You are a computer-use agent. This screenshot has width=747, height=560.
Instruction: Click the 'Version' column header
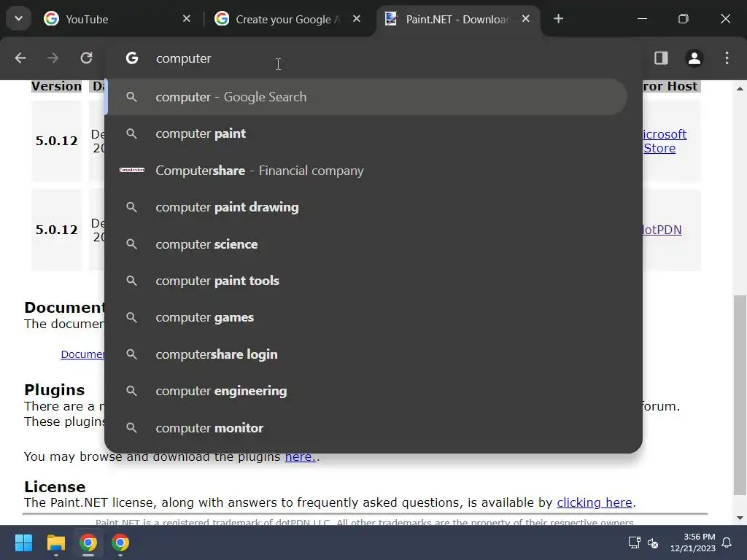point(56,86)
